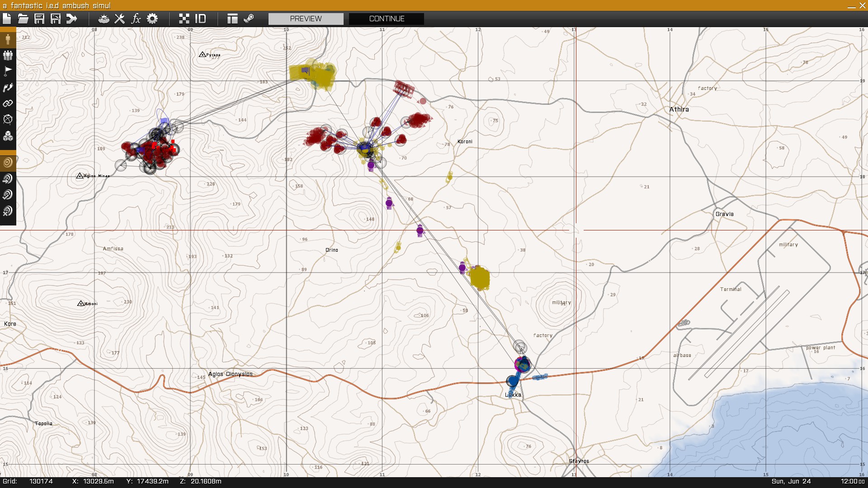
Task: Select the Synchronize chain-link mode
Action: pyautogui.click(x=8, y=103)
